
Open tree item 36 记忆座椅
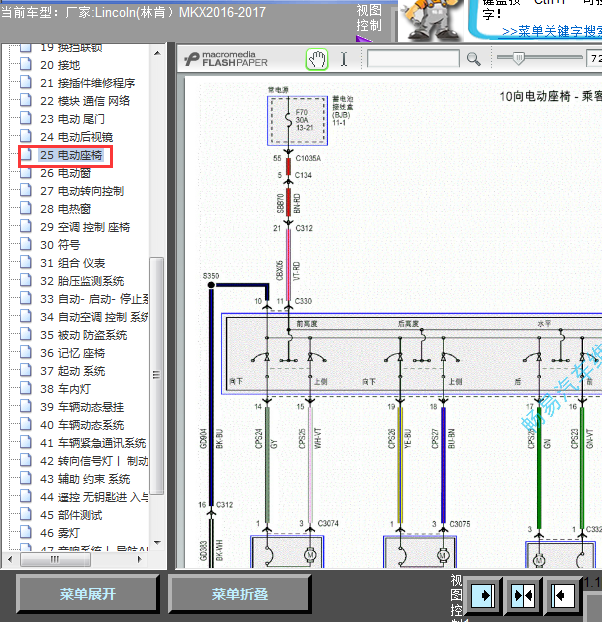tap(72, 353)
